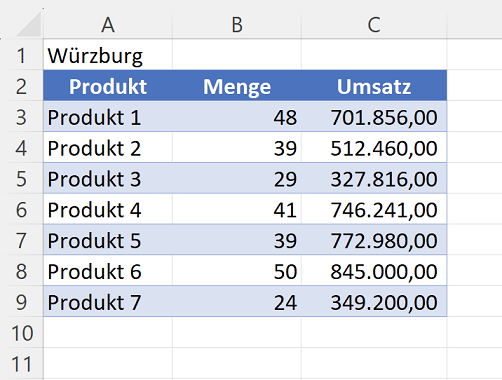Select the Produkt 5 cell
Image resolution: width=502 pixels, height=380 pixels.
tap(108, 240)
